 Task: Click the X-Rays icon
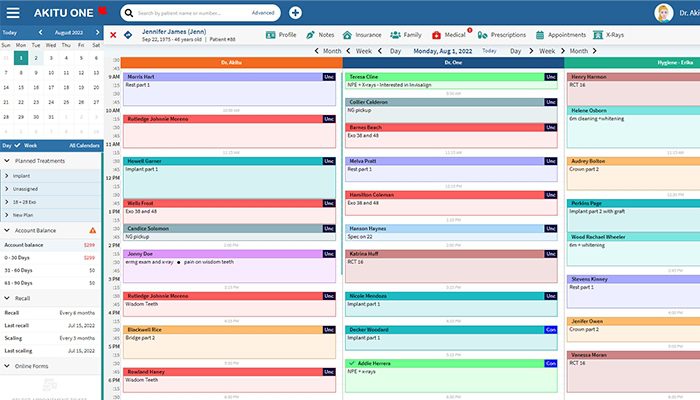598,35
